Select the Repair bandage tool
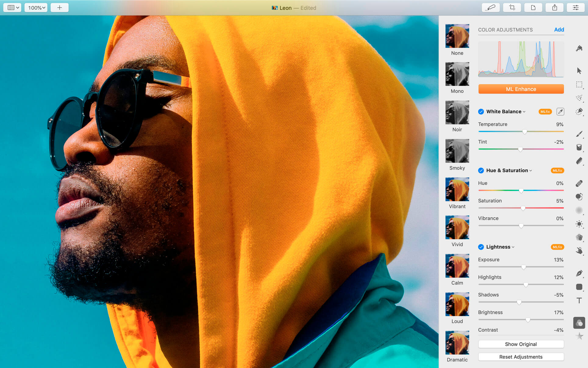Screen dimensions: 588x368 tap(579, 183)
